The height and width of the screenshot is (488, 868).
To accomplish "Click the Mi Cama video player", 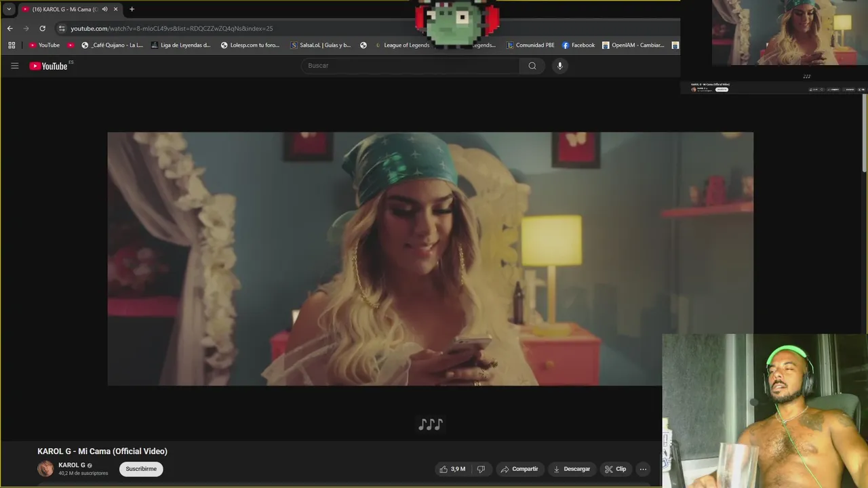I will coord(430,259).
